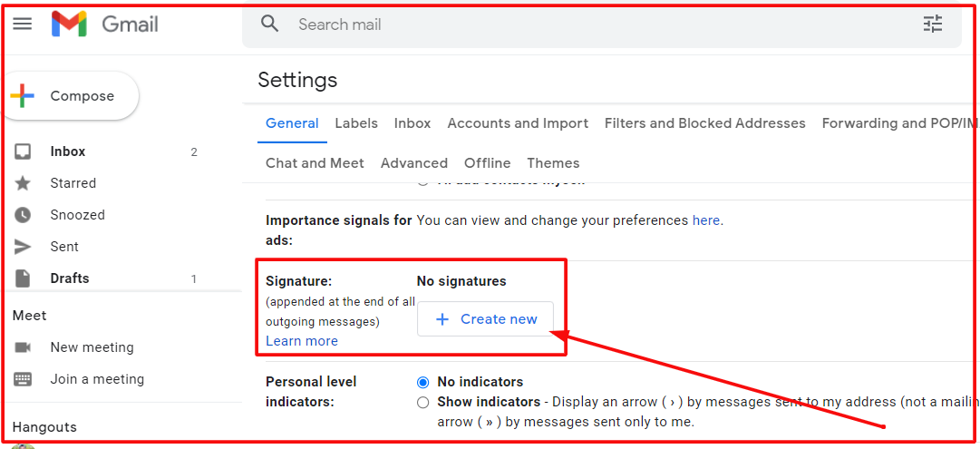Screen dimensions: 980x449
Task: Click Create new signature button
Action: coord(485,319)
